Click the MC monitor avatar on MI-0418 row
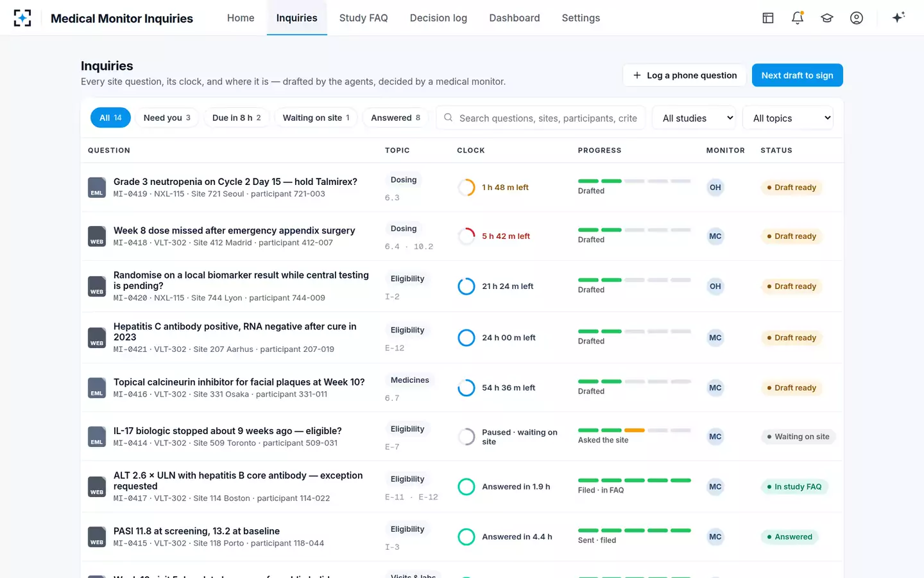This screenshot has height=578, width=924. point(715,236)
